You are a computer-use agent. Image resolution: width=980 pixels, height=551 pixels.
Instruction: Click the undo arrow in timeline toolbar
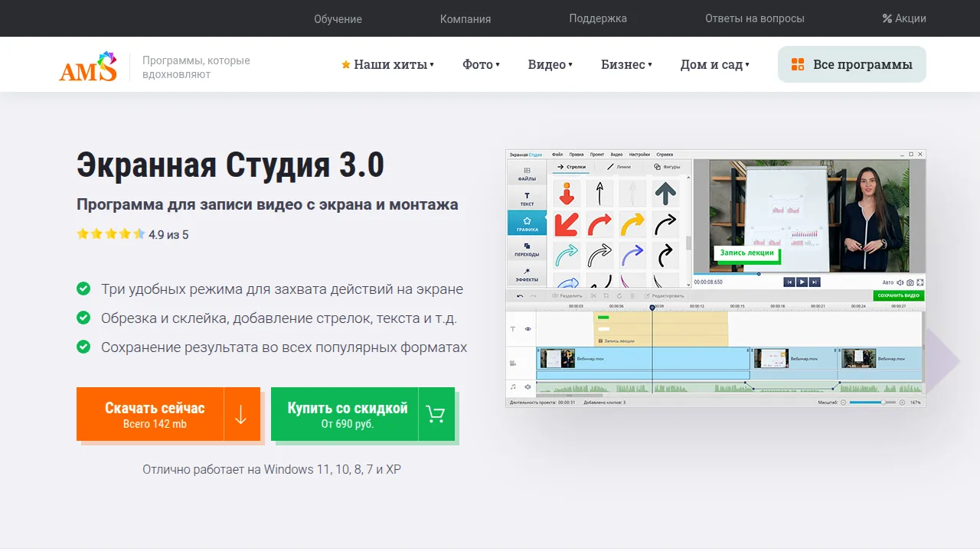click(520, 295)
